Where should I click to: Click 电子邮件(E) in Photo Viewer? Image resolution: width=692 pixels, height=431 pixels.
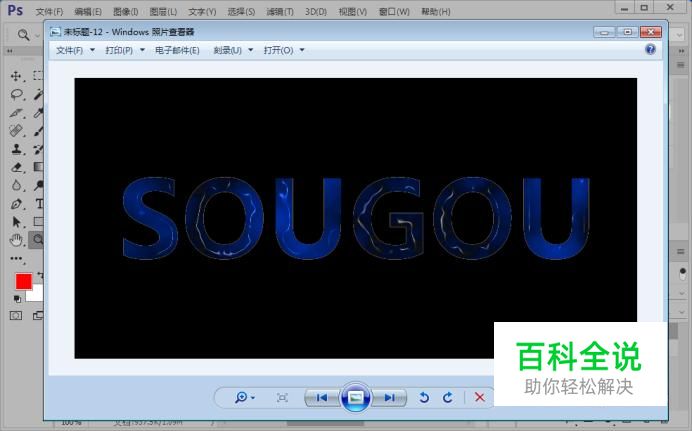click(177, 50)
